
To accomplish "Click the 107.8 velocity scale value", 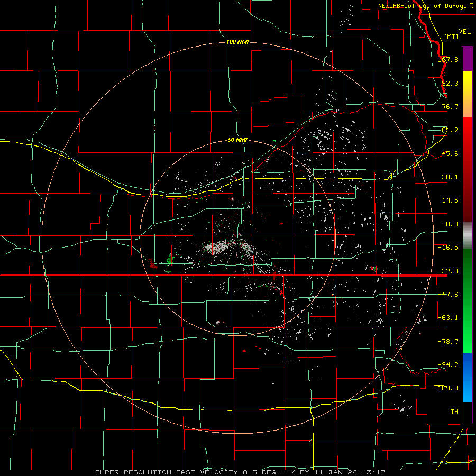I will (448, 59).
